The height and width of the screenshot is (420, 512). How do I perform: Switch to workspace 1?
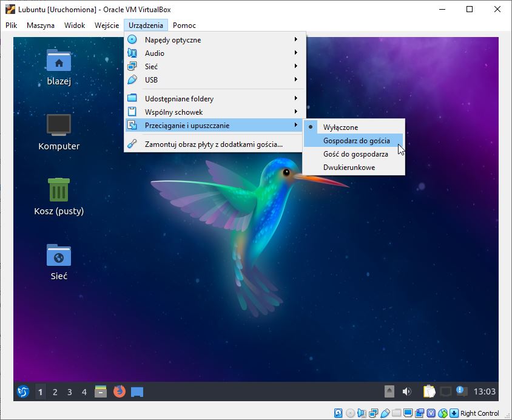click(40, 391)
